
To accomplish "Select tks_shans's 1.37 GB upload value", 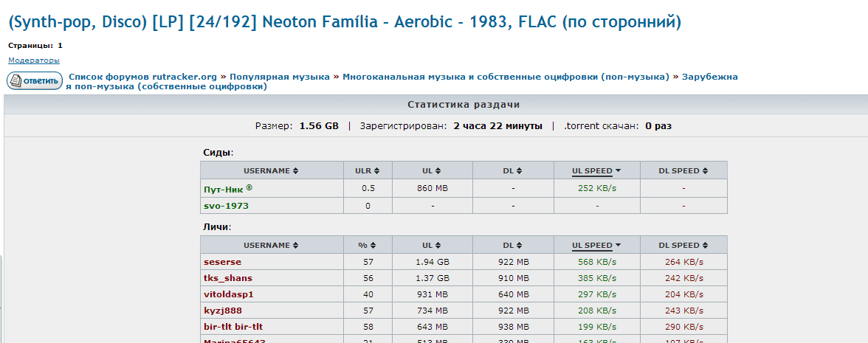I will coord(432,277).
